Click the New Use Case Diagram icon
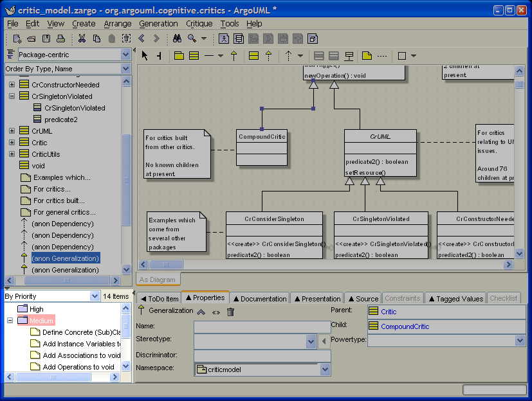 coord(223,39)
